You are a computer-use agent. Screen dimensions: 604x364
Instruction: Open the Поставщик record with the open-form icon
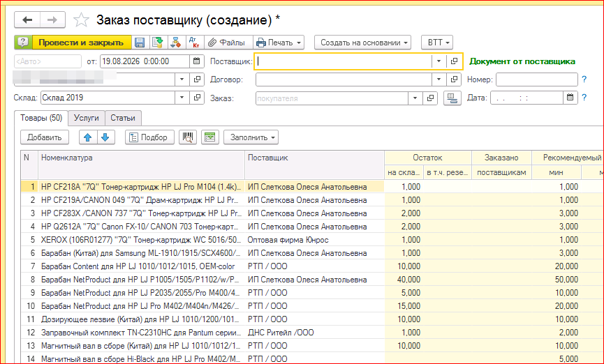coord(454,61)
